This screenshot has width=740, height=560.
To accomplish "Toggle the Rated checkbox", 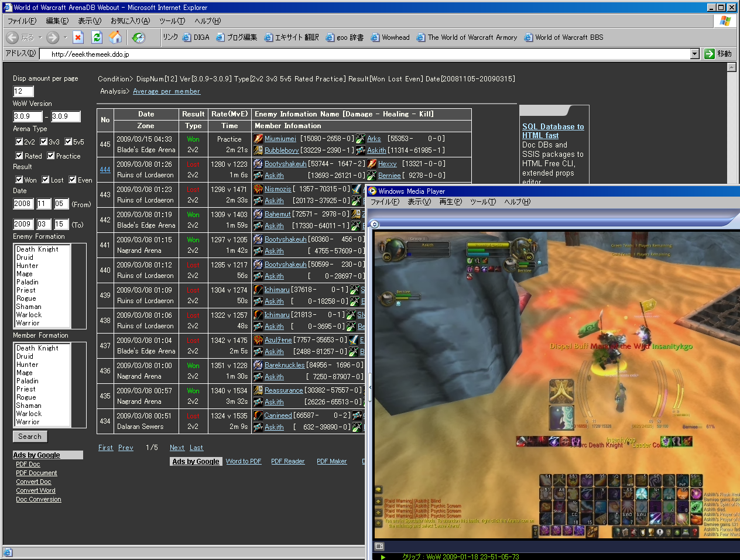I will tap(19, 156).
